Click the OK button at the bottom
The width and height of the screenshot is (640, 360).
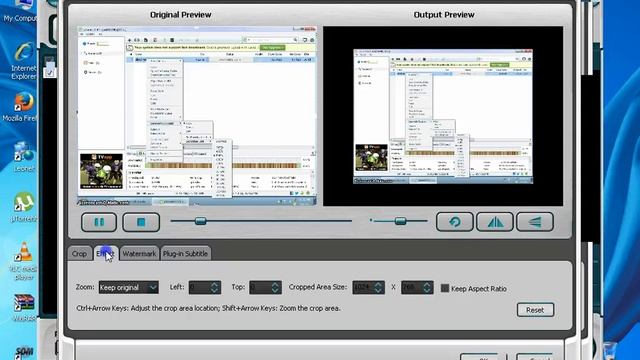coord(483,357)
